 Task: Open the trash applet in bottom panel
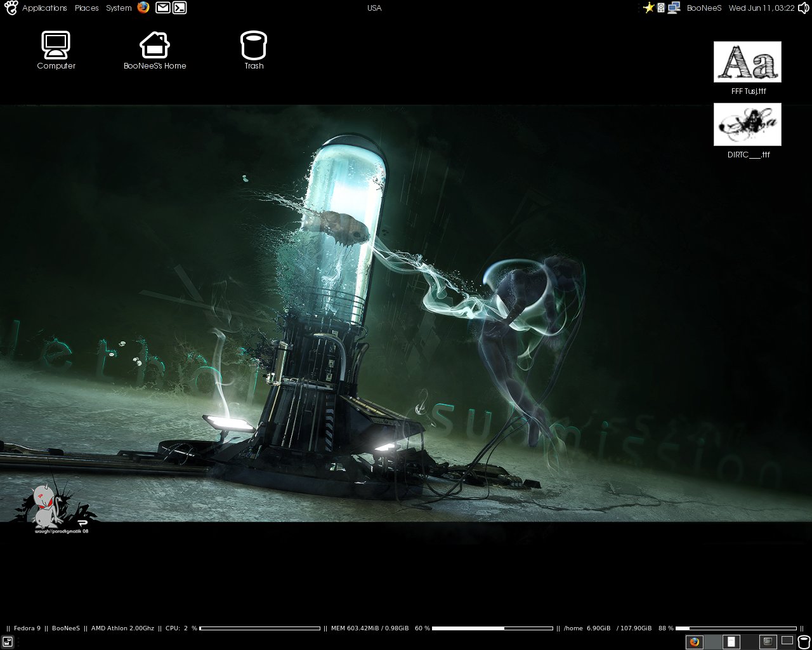tap(804, 642)
